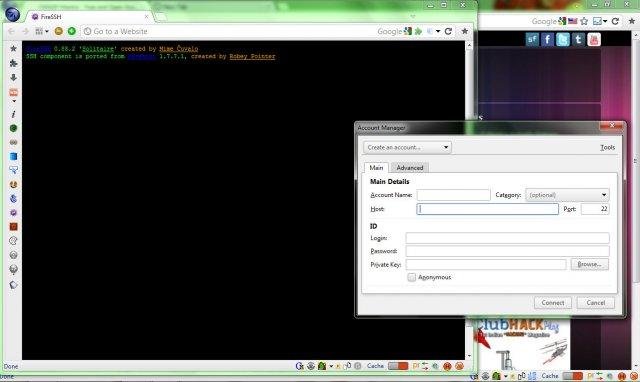Viewport: 640px width, 382px height.
Task: Click the Account Name field
Action: coord(453,195)
